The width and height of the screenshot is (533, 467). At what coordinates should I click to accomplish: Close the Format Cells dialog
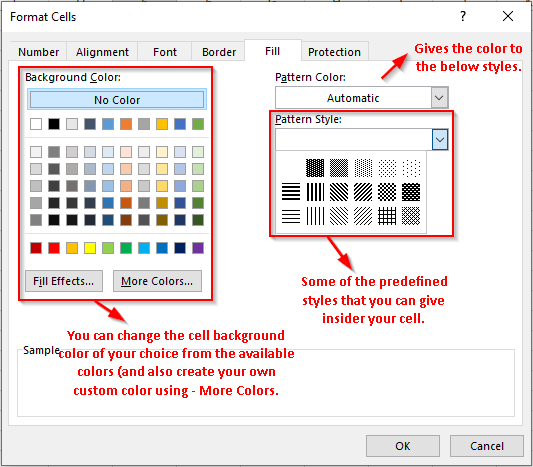[x=508, y=16]
